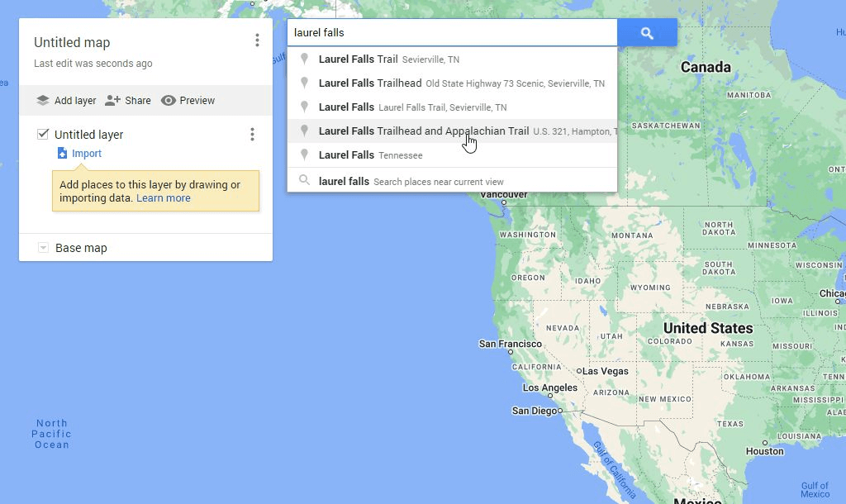Open the map options three-dot menu
The width and height of the screenshot is (846, 504).
[x=257, y=40]
